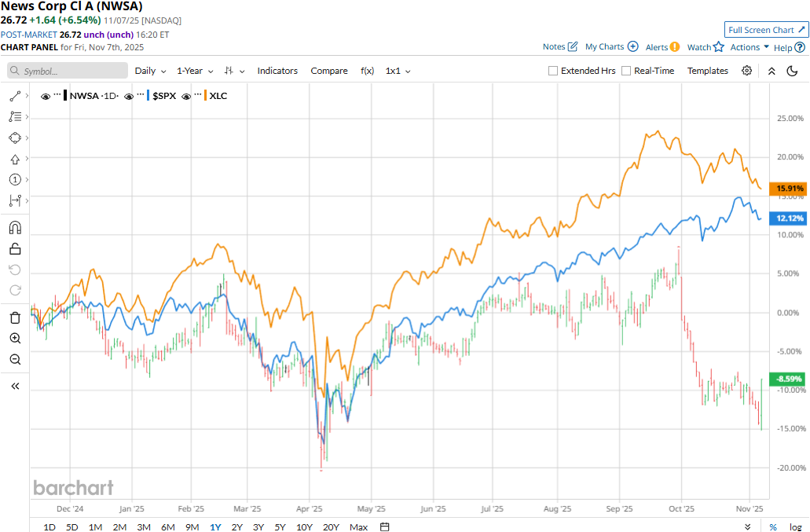Select the arrow marker tool
This screenshot has width=810, height=532.
pos(15,159)
